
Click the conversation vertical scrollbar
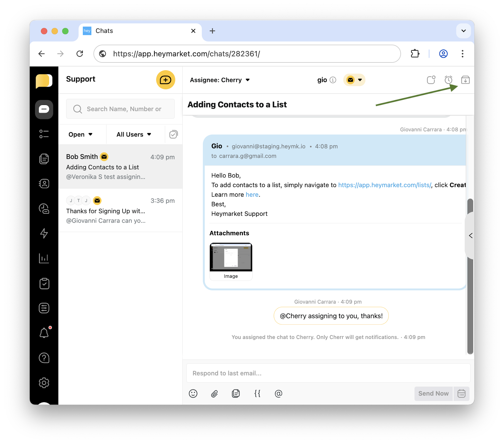[470, 276]
